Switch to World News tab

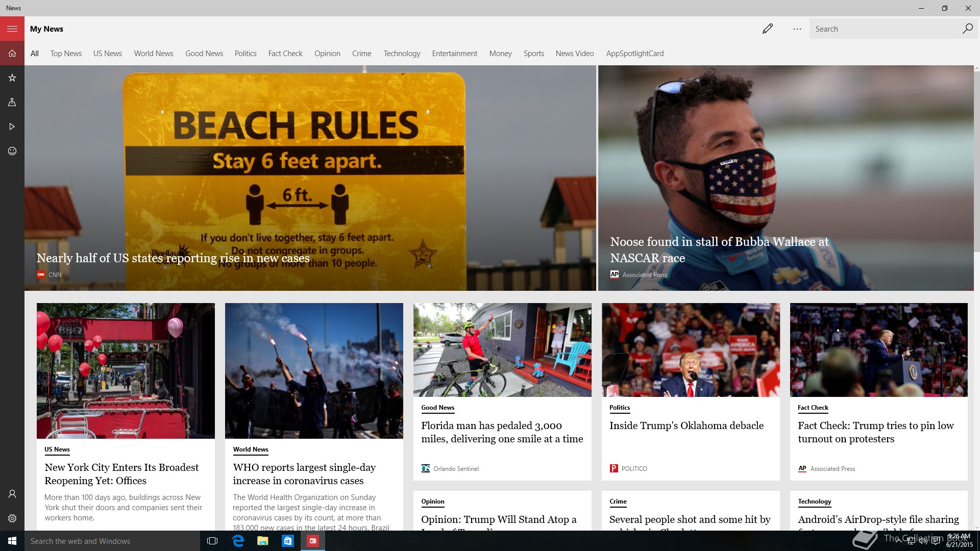[154, 54]
